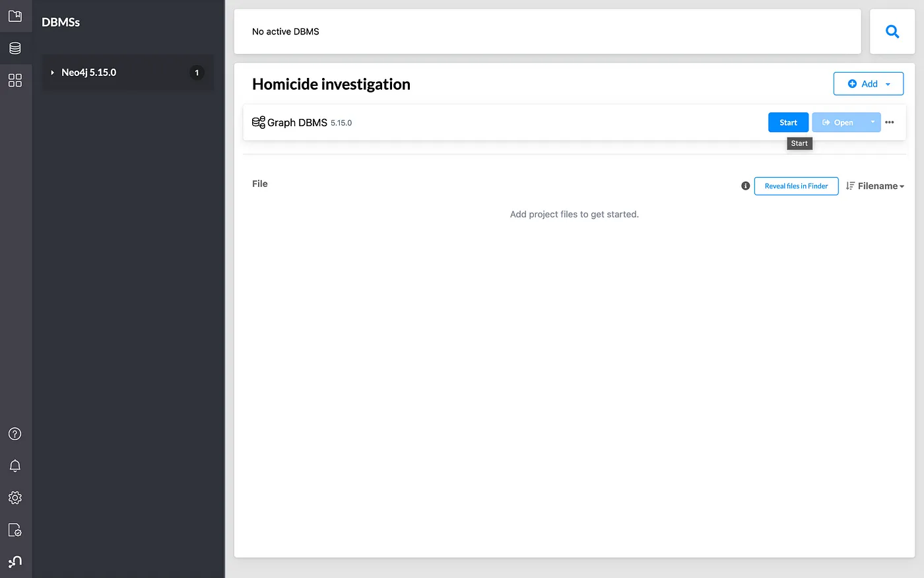Viewport: 924px width, 578px height.
Task: Click the Open button for Graph DBMS
Action: (x=838, y=122)
